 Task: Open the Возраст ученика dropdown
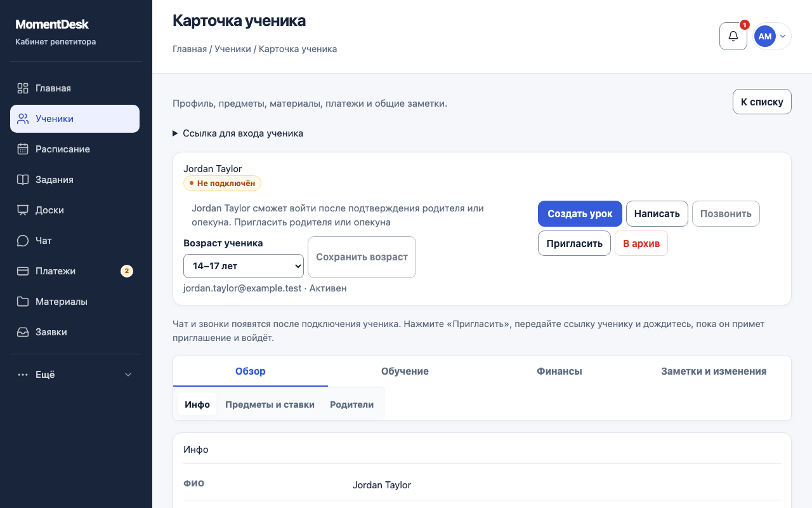(244, 266)
